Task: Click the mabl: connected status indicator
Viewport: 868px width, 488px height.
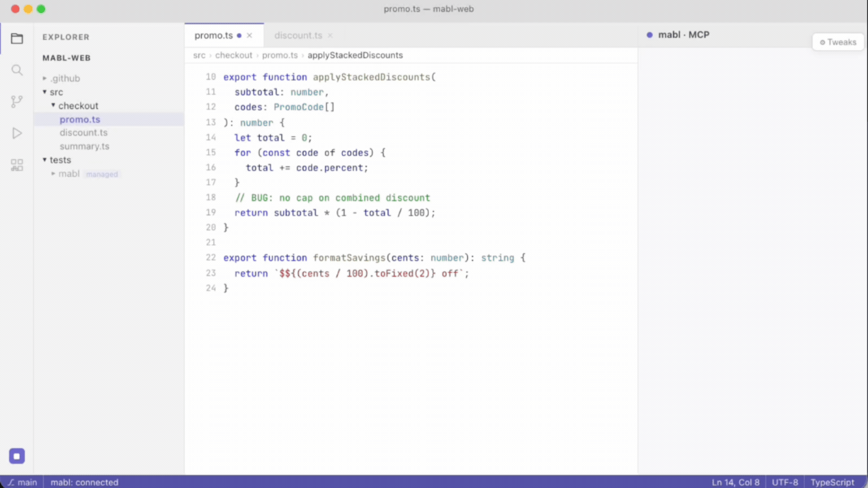Action: coord(84,482)
